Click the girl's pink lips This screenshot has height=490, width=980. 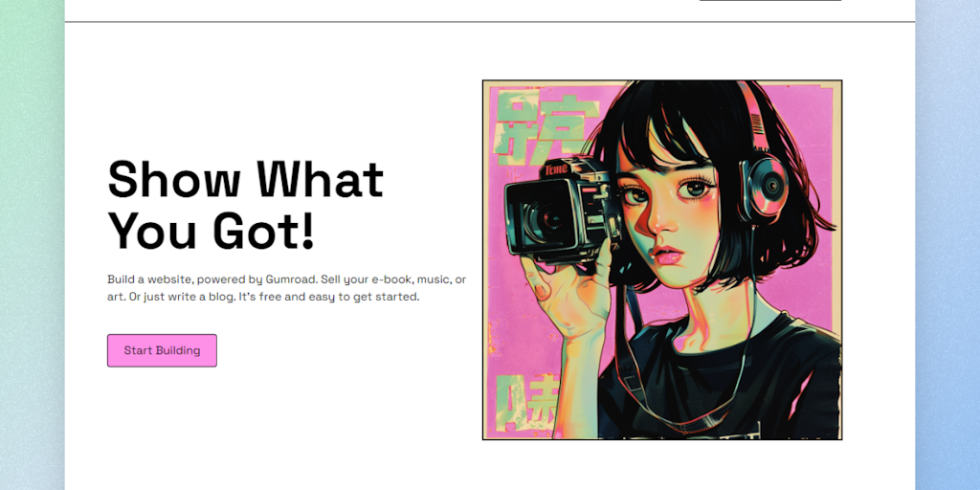pyautogui.click(x=666, y=255)
